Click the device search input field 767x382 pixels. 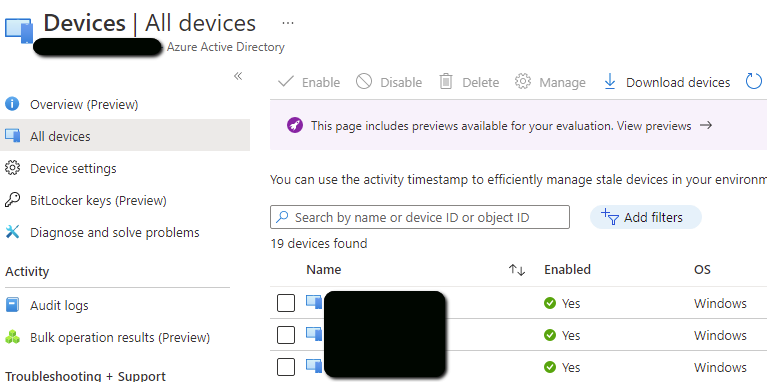click(420, 217)
